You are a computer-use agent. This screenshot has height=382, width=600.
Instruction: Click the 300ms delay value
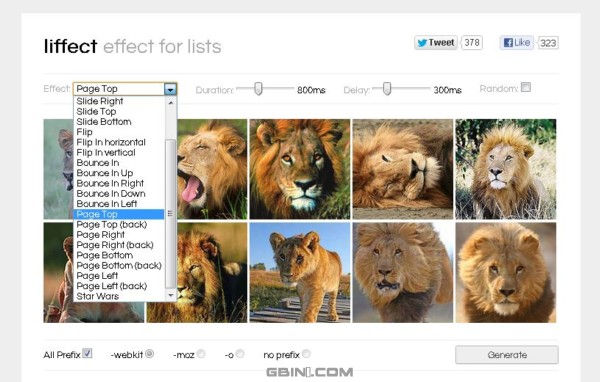point(447,90)
